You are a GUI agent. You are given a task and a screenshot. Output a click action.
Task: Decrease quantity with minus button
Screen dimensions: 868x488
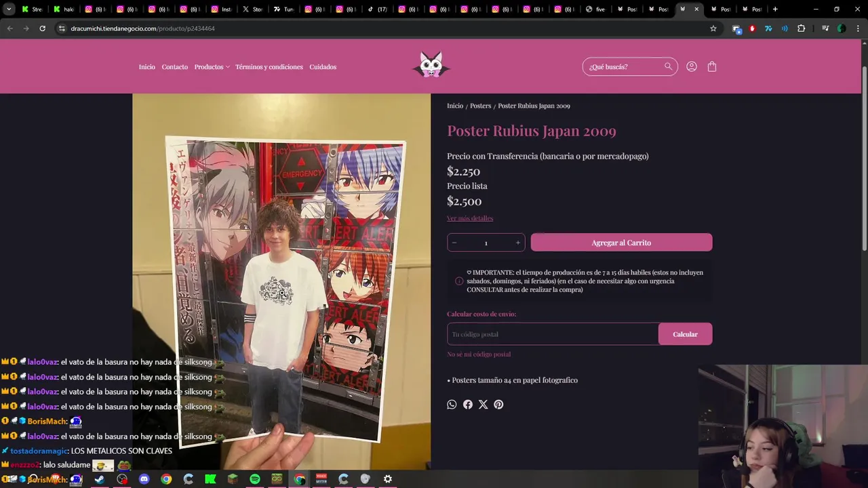(x=454, y=243)
